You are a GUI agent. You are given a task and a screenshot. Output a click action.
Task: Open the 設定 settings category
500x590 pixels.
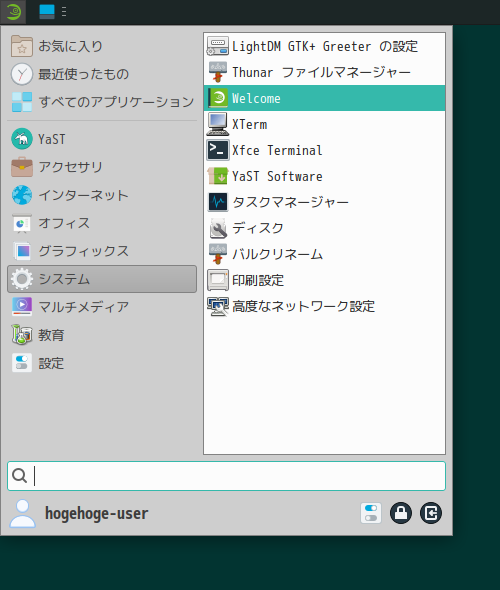point(102,363)
